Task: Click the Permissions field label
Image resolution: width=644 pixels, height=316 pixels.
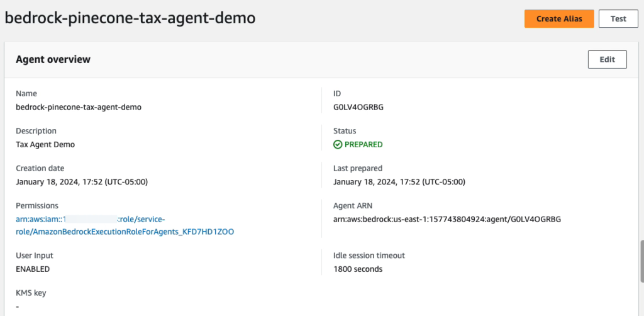Action: pos(37,206)
